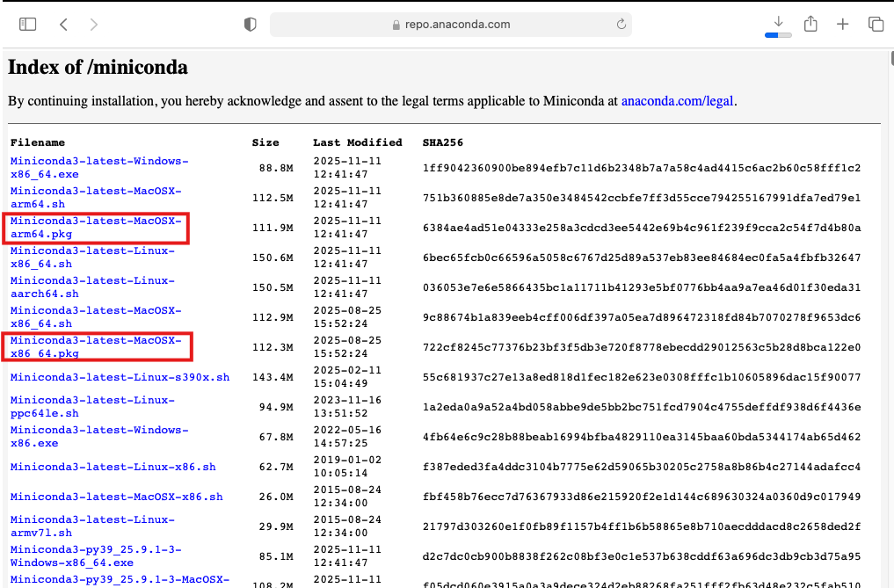This screenshot has width=894, height=588.
Task: Show the tab overview icon
Action: (876, 25)
